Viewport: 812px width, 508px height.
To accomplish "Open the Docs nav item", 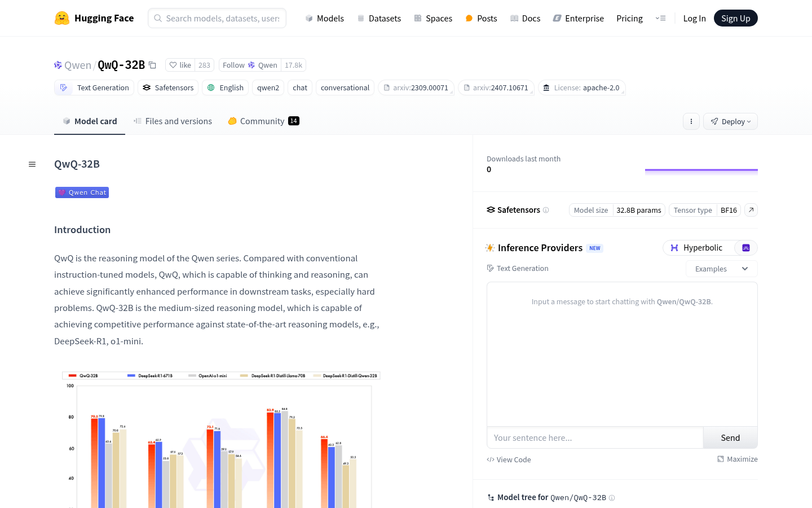I will [x=525, y=18].
